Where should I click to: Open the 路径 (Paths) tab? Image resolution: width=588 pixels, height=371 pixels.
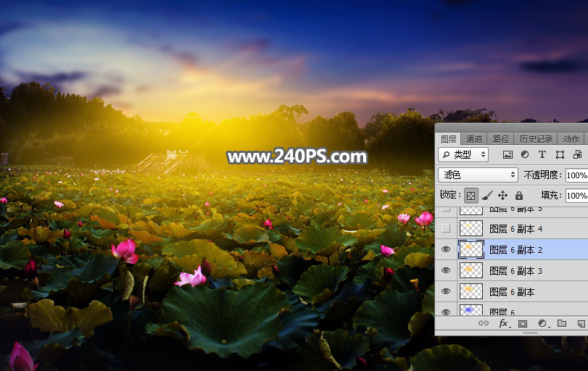tap(500, 139)
